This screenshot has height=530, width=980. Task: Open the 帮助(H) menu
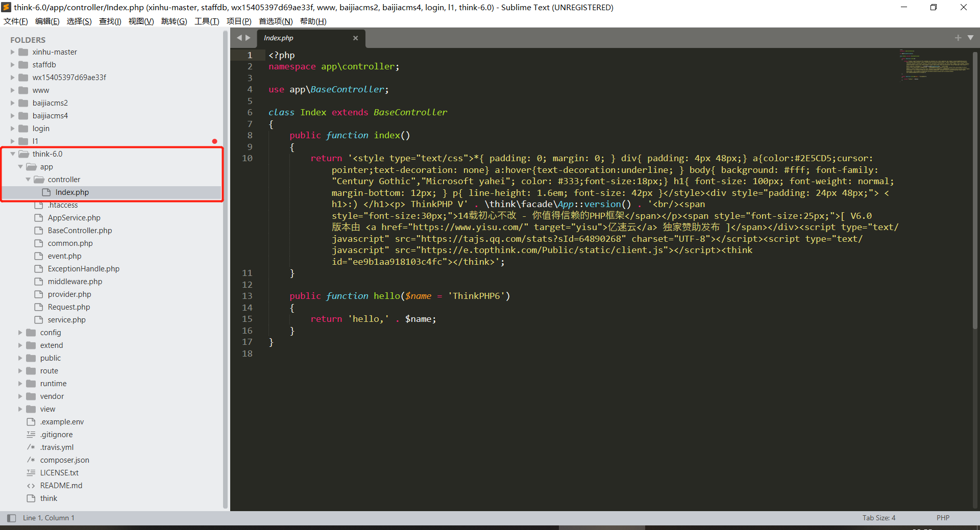[x=313, y=21]
